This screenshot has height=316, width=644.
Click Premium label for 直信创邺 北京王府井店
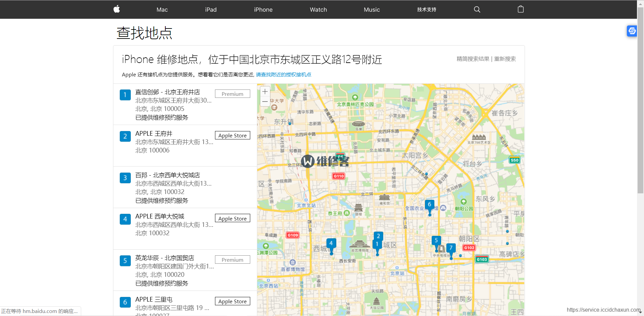(x=232, y=94)
